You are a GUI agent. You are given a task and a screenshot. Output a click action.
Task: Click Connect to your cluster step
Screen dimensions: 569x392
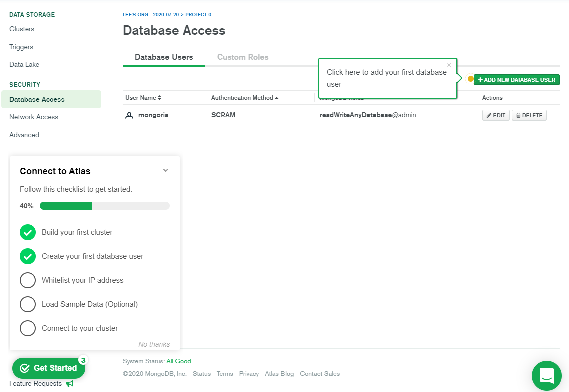pos(80,328)
